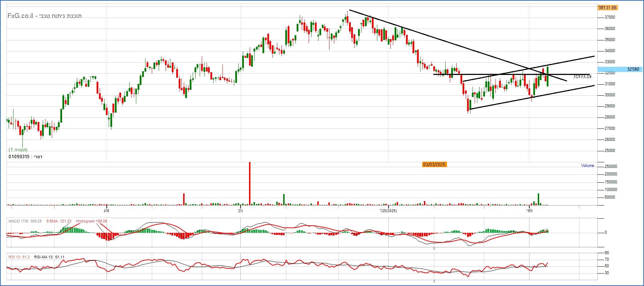Click the RSI 13 indicator label
This screenshot has width=644, height=286.
(x=19, y=257)
